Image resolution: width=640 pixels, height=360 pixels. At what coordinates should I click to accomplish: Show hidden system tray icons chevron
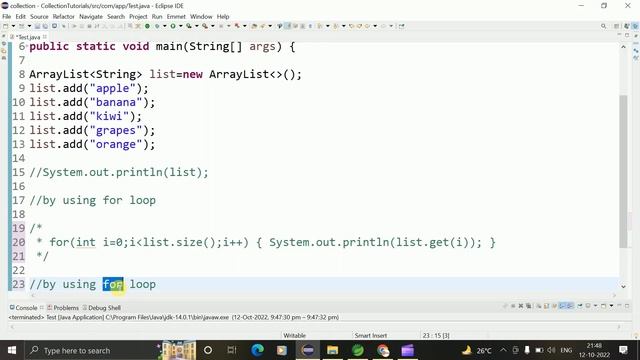[503, 350]
